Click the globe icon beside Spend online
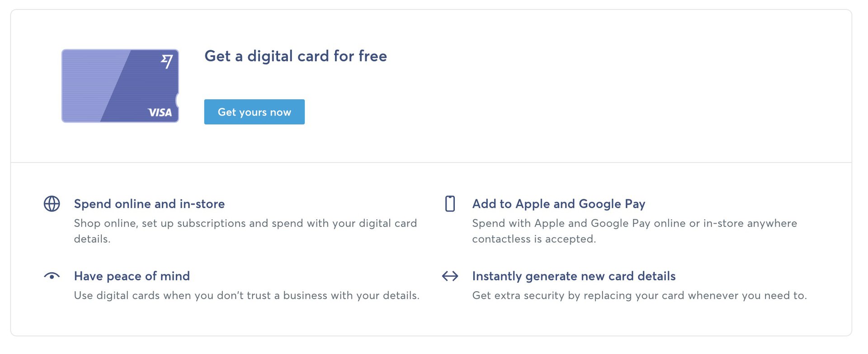Viewport: 868px width, 354px height. [52, 204]
